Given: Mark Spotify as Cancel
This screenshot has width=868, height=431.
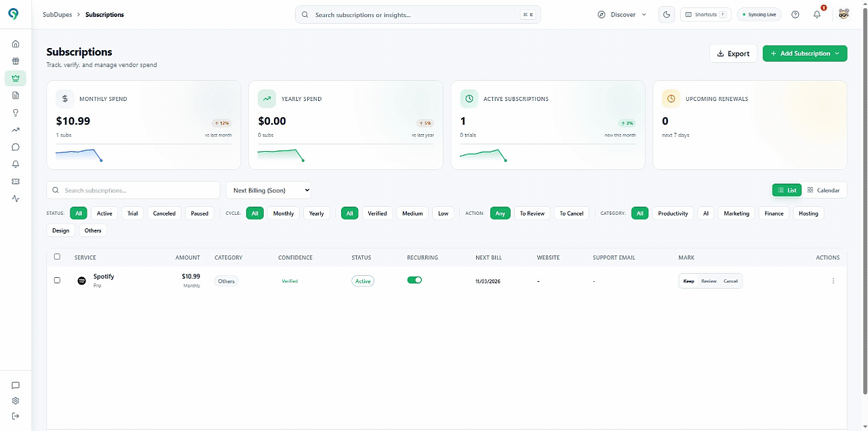Looking at the screenshot, I should [730, 281].
